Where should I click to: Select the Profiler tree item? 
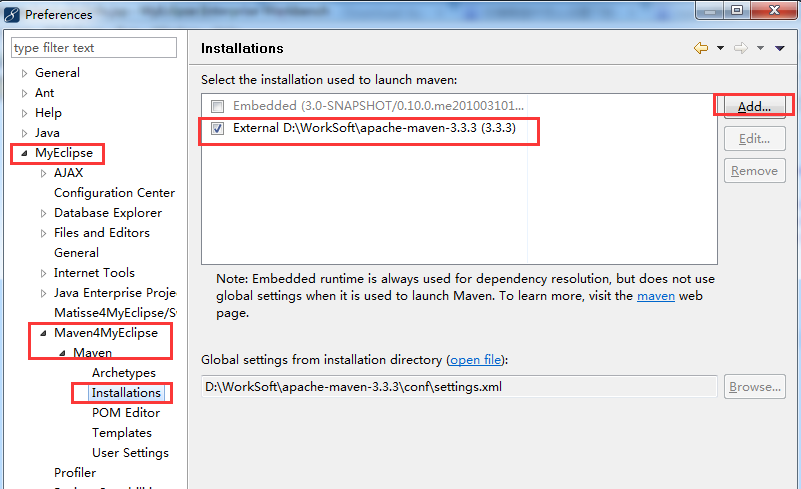(75, 473)
